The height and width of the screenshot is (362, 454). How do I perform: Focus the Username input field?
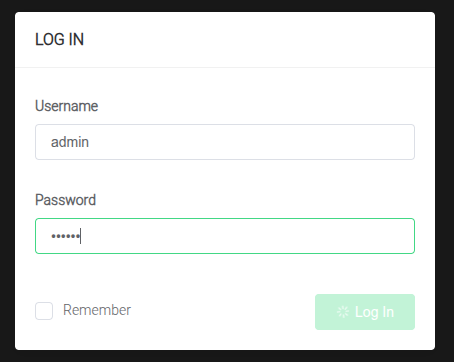click(225, 142)
